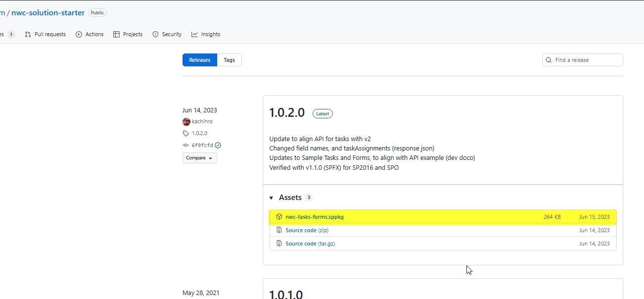This screenshot has width=644, height=299.
Task: Select the Releases button
Action: tap(200, 60)
